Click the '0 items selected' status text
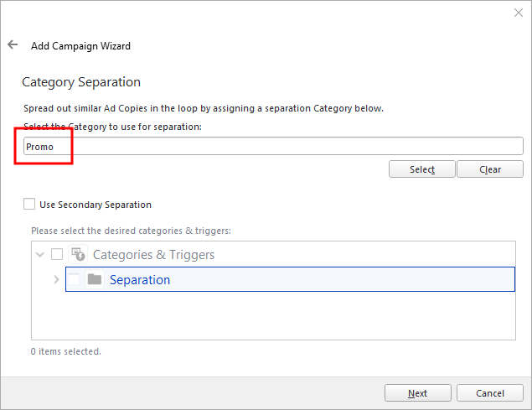 tap(66, 351)
